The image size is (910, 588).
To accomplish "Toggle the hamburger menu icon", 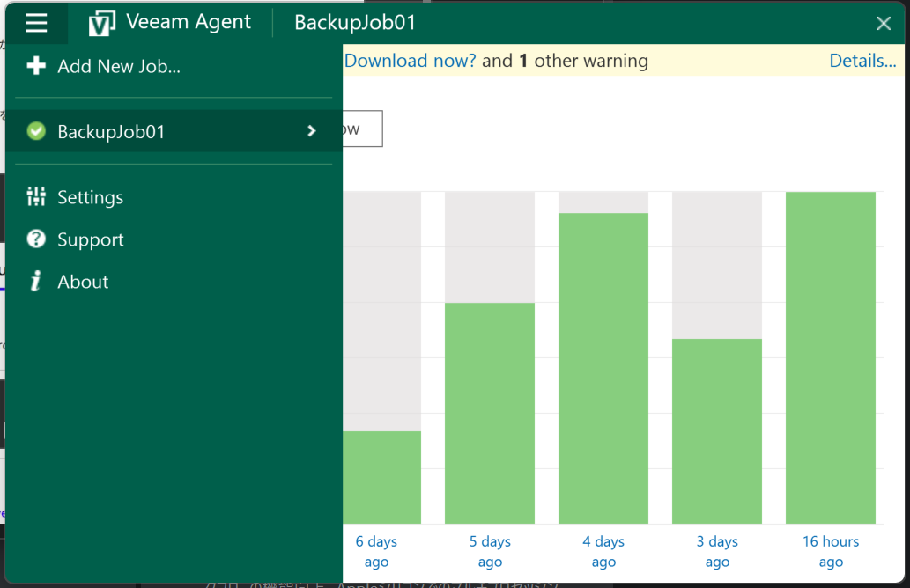I will coord(36,23).
